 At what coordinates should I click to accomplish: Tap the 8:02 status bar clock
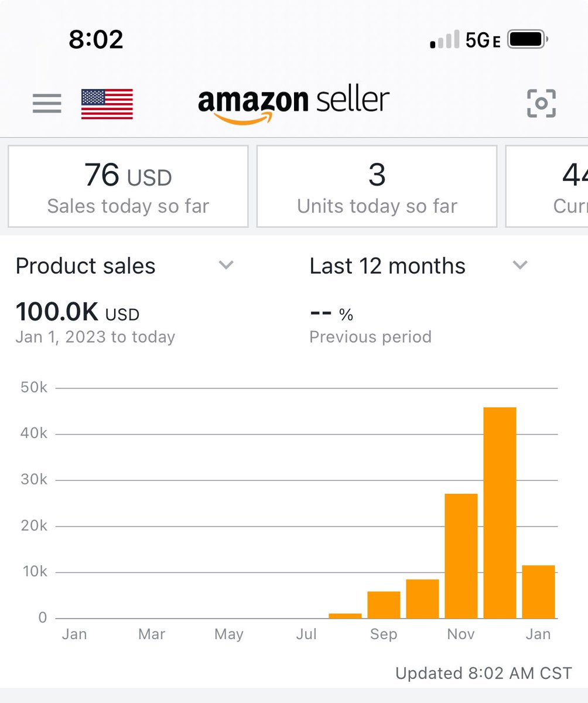96,40
